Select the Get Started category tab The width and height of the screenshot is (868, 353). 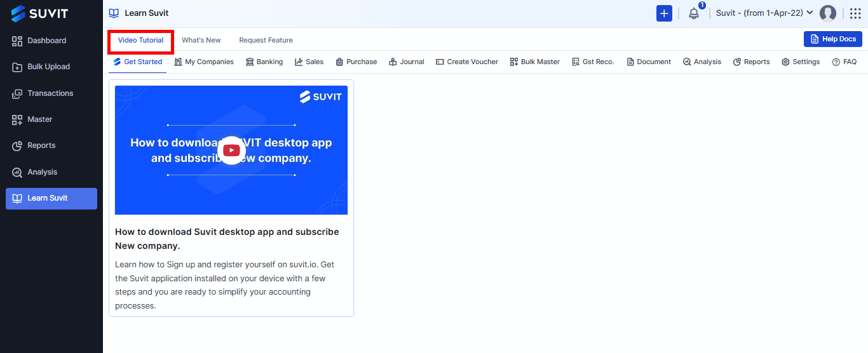138,62
